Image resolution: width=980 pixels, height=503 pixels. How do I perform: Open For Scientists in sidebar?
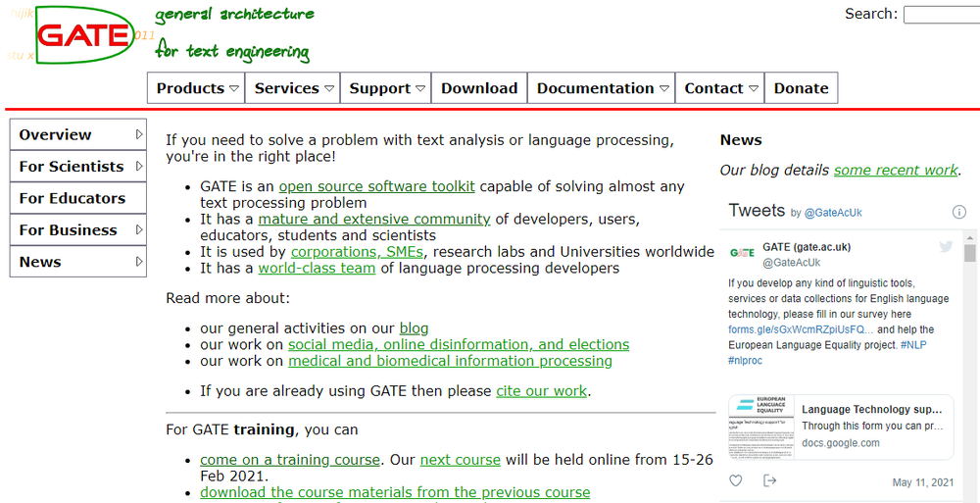coord(78,167)
